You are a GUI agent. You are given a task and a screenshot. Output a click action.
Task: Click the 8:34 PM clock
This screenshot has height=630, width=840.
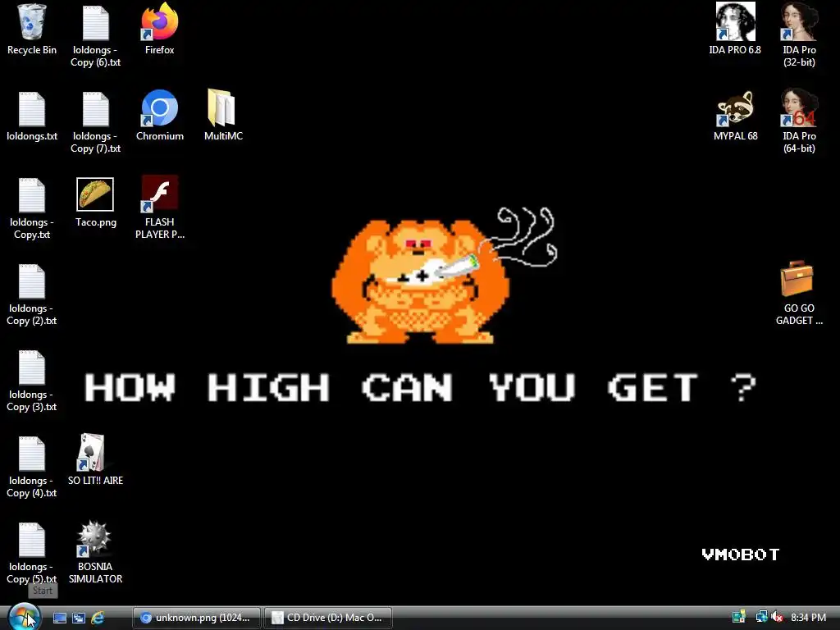coord(808,618)
